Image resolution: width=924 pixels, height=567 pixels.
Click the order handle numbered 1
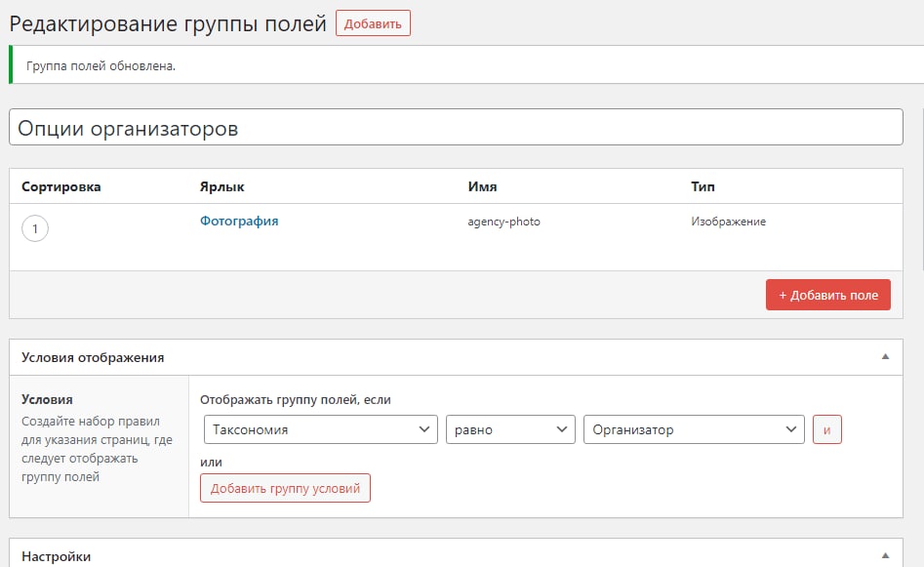click(x=35, y=229)
